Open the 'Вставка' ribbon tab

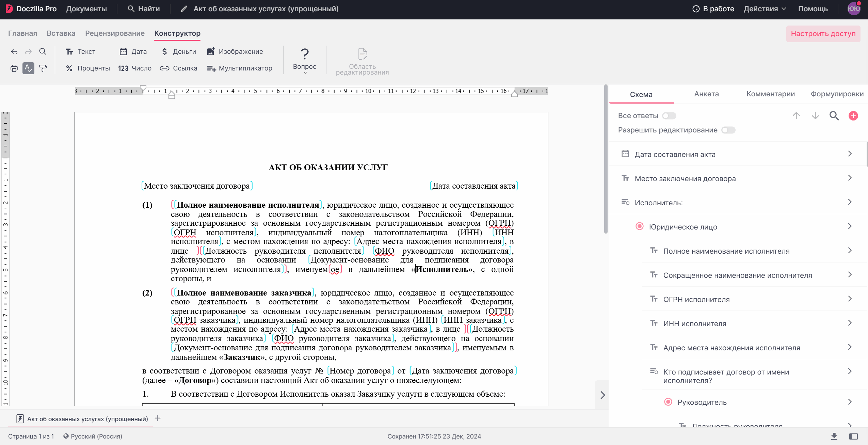tap(61, 33)
